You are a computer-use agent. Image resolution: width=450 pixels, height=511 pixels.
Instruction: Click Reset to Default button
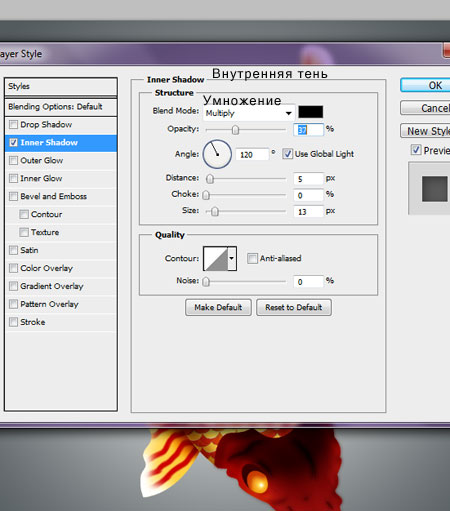pyautogui.click(x=294, y=307)
